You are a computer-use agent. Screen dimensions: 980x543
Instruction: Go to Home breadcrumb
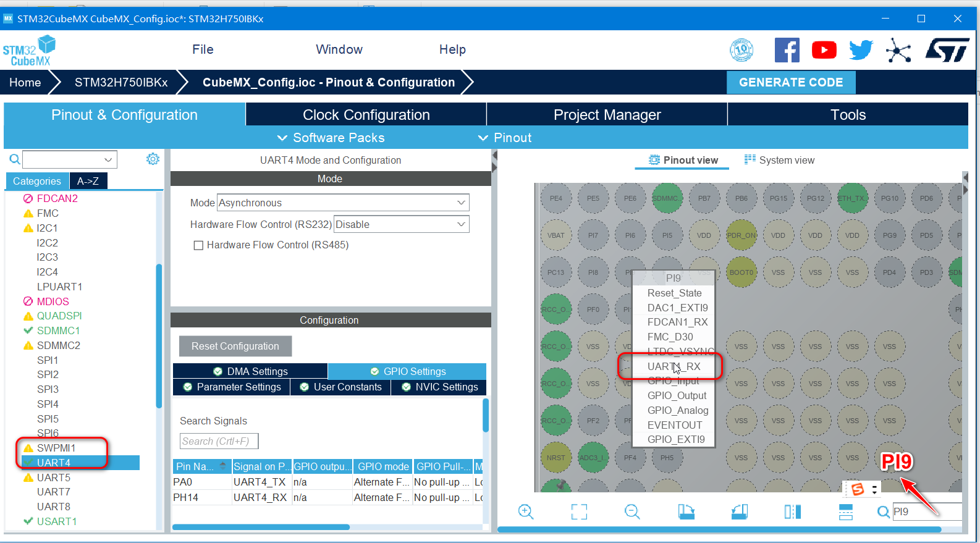click(25, 82)
